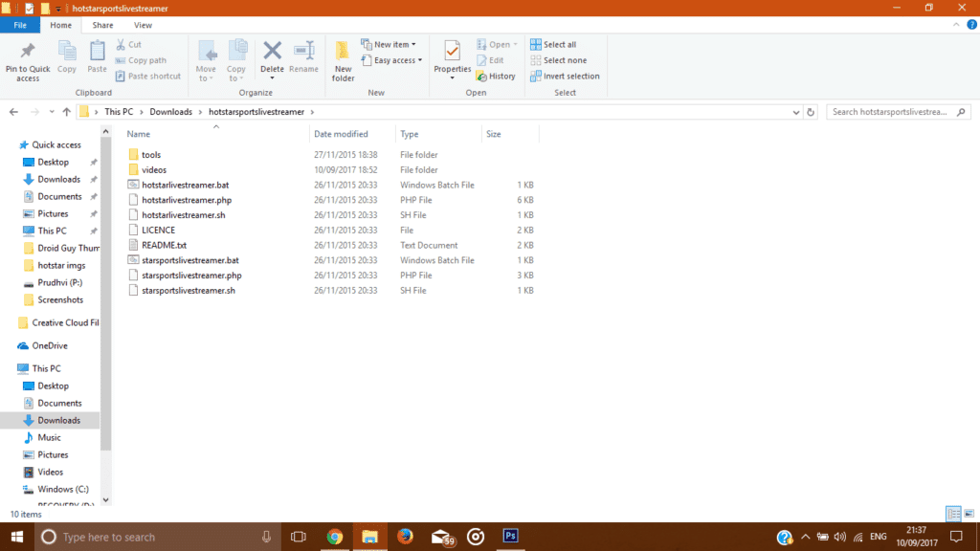This screenshot has height=551, width=980.
Task: Go up one folder level arrow
Action: [66, 112]
